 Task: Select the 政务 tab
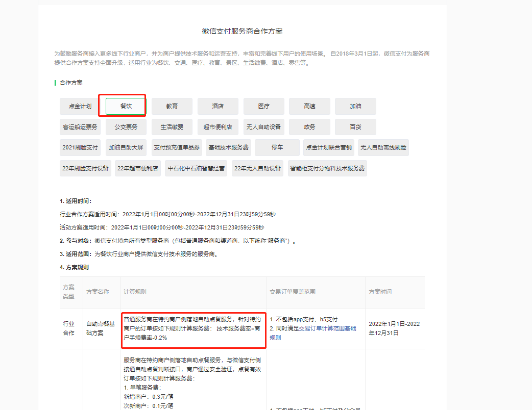tap(309, 127)
